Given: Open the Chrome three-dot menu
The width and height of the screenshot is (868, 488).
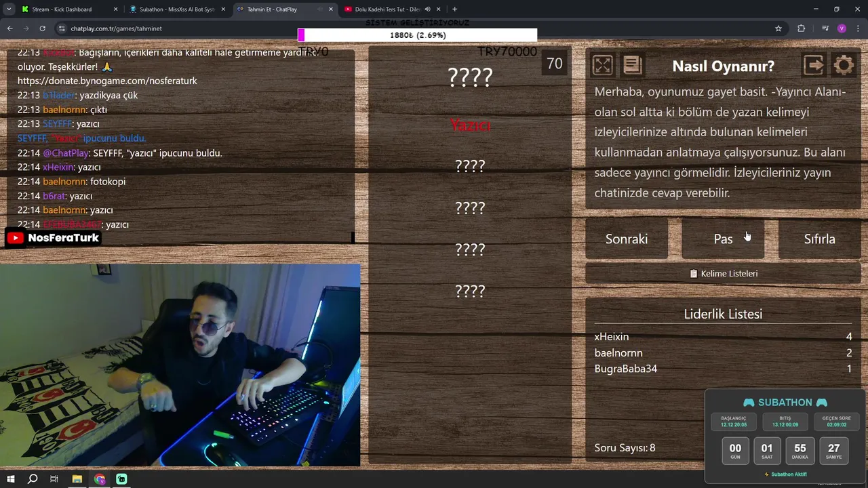Looking at the screenshot, I should coord(857,28).
